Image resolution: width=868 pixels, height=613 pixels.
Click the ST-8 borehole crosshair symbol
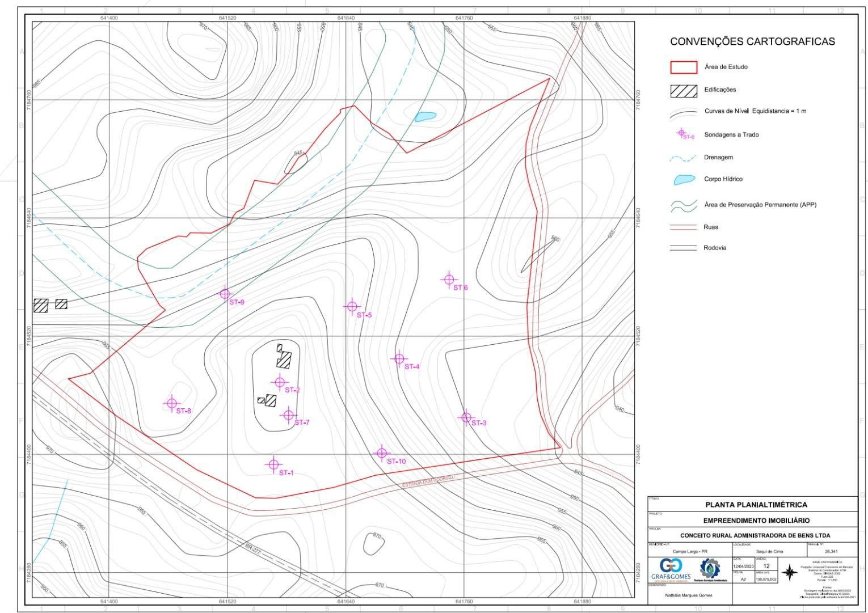coord(171,404)
